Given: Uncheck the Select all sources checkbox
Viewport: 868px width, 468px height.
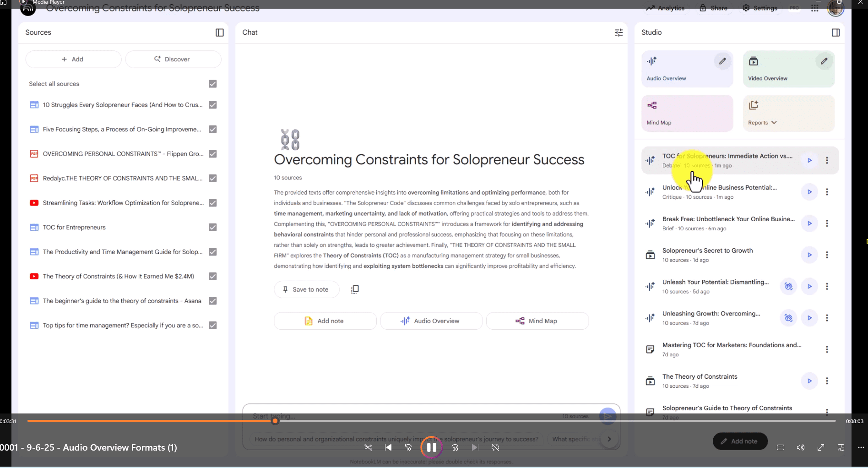Looking at the screenshot, I should pyautogui.click(x=212, y=84).
